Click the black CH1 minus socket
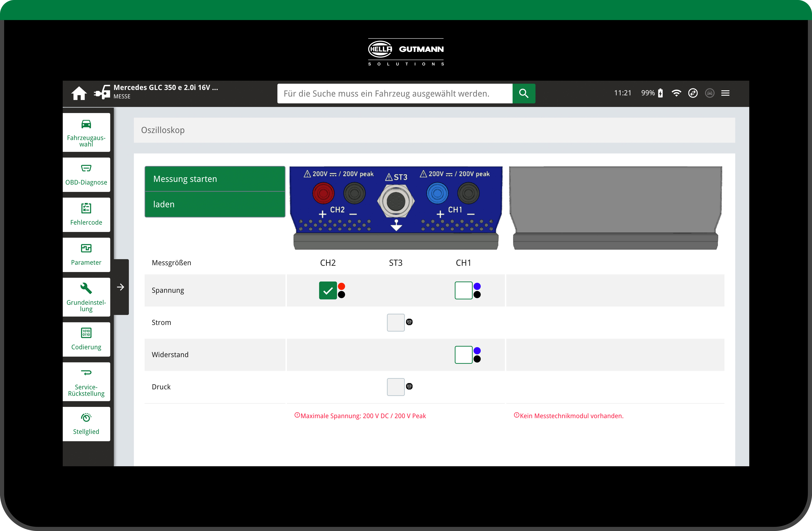 point(468,193)
